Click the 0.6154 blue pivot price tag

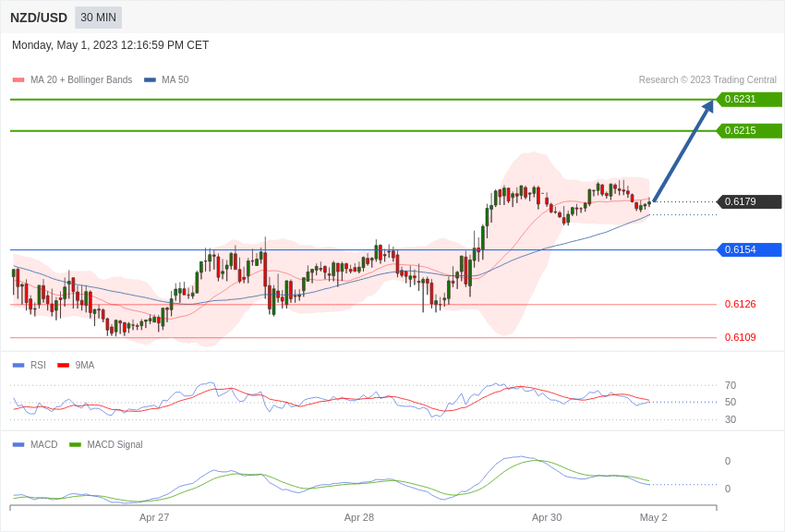pyautogui.click(x=749, y=249)
